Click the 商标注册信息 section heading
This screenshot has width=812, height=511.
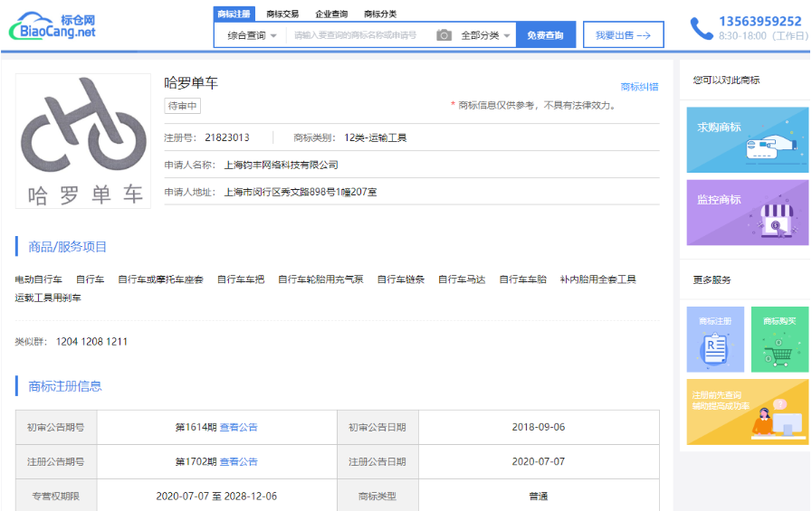[x=65, y=386]
